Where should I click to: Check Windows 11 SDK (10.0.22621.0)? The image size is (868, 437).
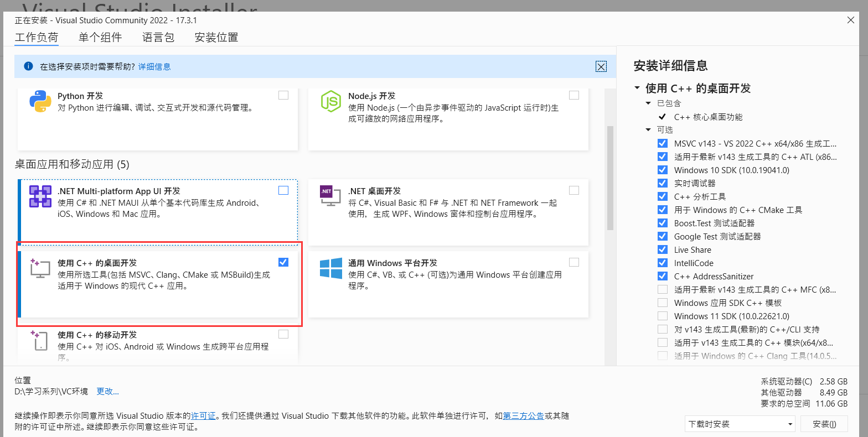(663, 316)
